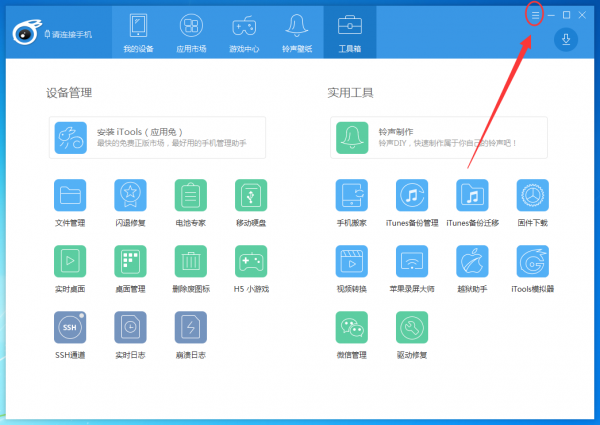Open the 电池专家 battery expert

pyautogui.click(x=191, y=195)
